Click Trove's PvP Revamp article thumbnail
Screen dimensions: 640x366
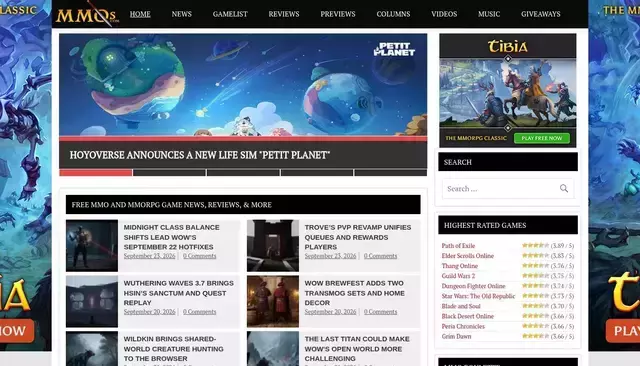click(273, 246)
